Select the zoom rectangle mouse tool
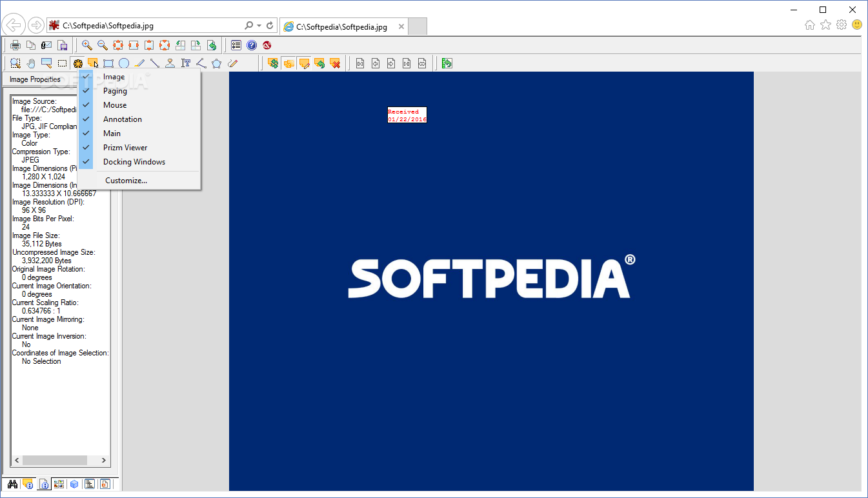This screenshot has height=498, width=868. [15, 63]
